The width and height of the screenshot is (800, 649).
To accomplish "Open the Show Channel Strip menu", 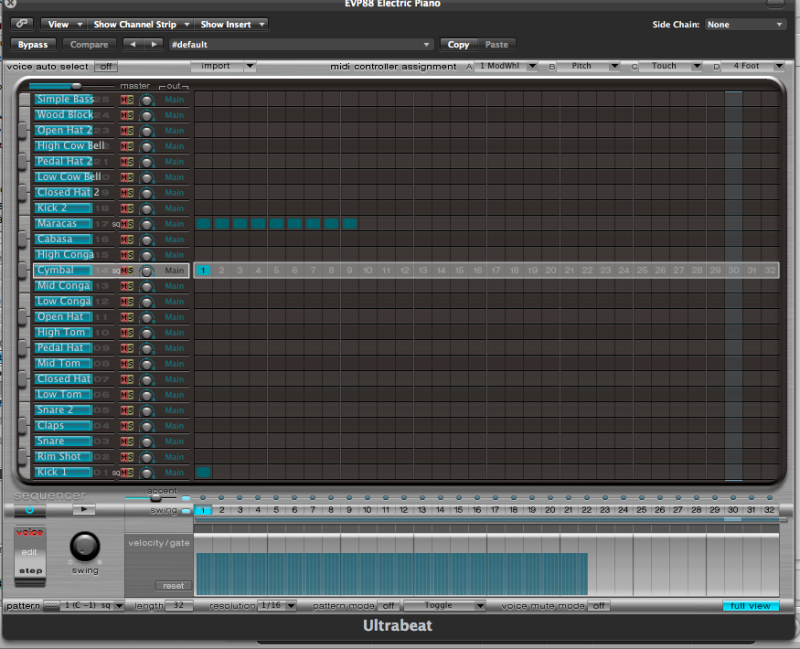I will (x=135, y=24).
